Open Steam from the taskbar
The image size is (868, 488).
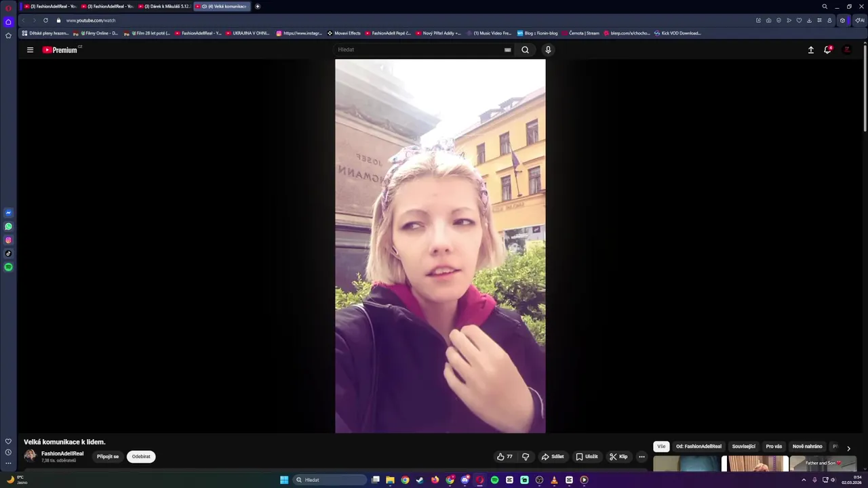point(420,480)
